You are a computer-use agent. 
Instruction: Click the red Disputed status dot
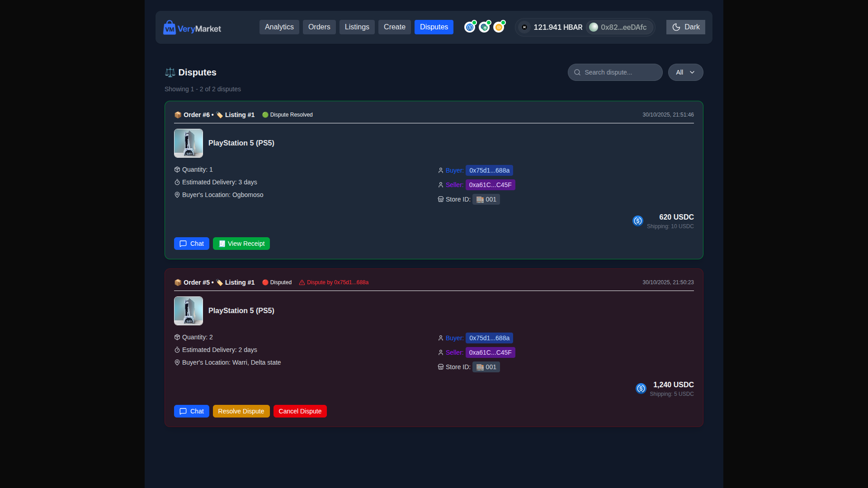point(265,282)
